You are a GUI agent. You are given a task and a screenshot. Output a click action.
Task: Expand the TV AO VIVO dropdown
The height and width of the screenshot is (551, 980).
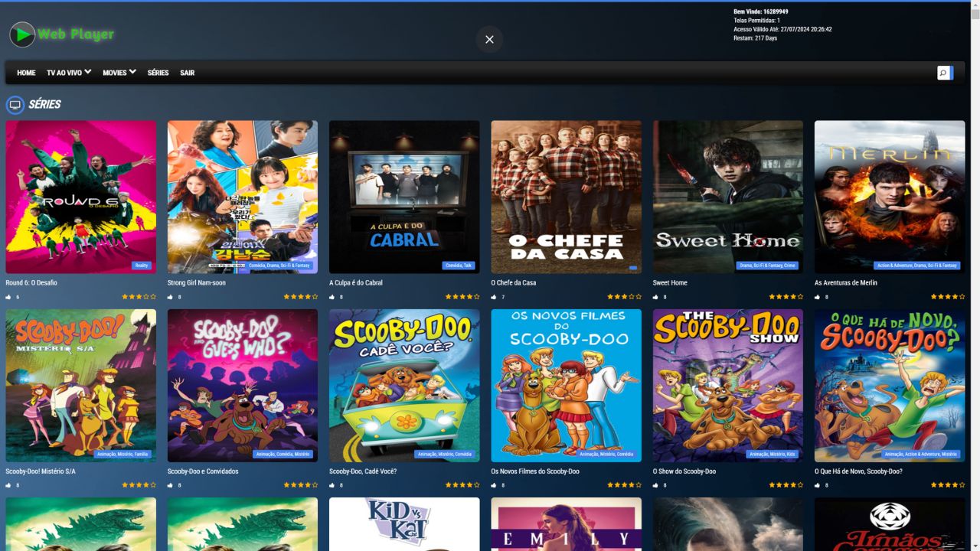click(x=69, y=73)
